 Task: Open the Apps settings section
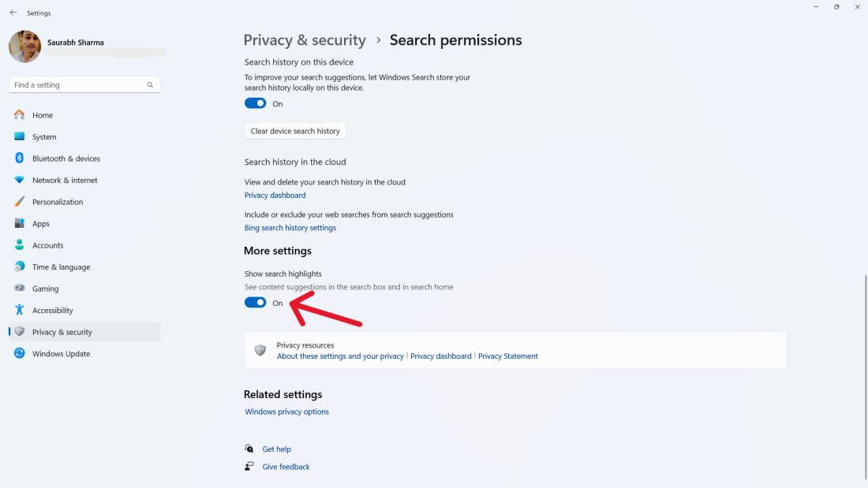click(41, 224)
